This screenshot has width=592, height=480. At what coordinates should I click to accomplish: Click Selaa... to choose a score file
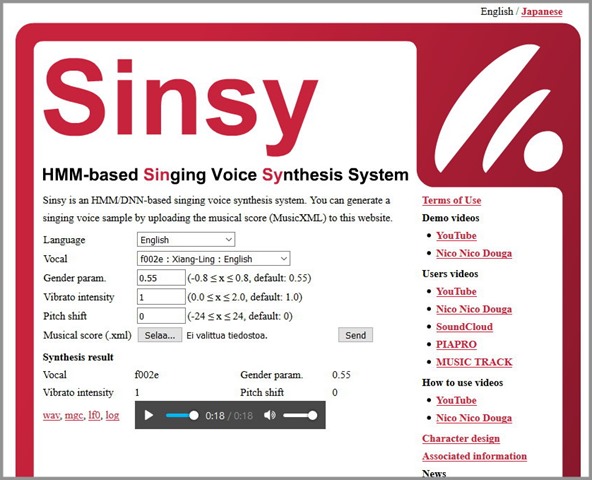coord(160,335)
